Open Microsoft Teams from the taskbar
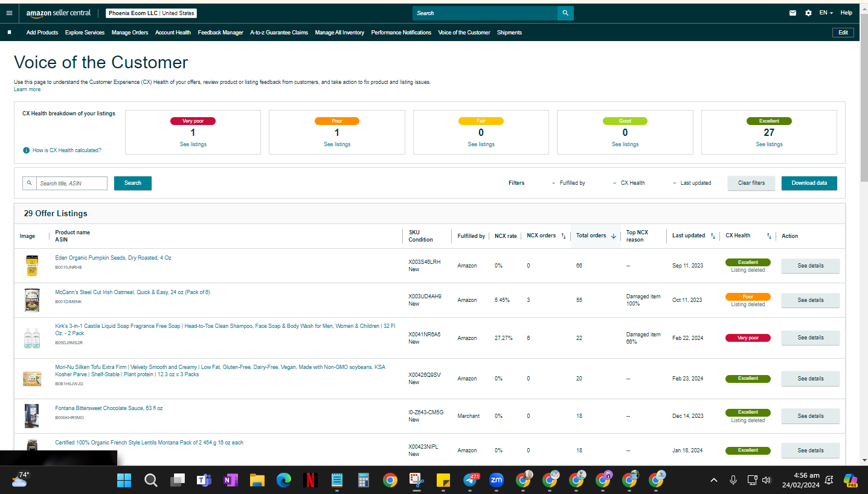 tap(204, 481)
